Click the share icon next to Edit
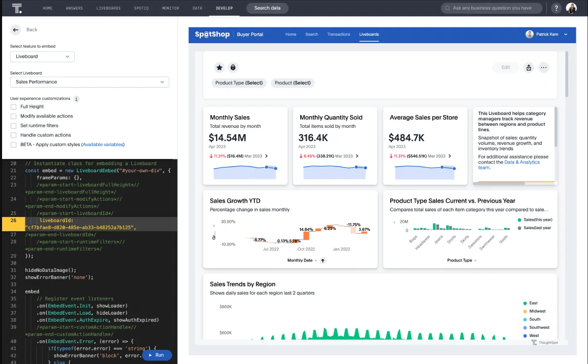 point(529,67)
